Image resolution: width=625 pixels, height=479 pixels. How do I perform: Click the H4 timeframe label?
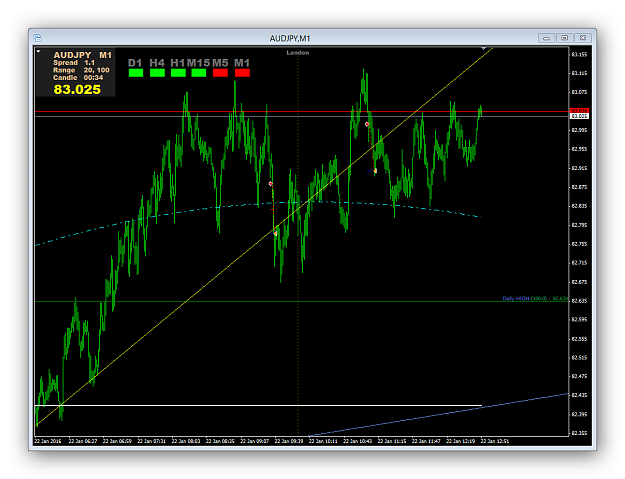click(x=157, y=63)
